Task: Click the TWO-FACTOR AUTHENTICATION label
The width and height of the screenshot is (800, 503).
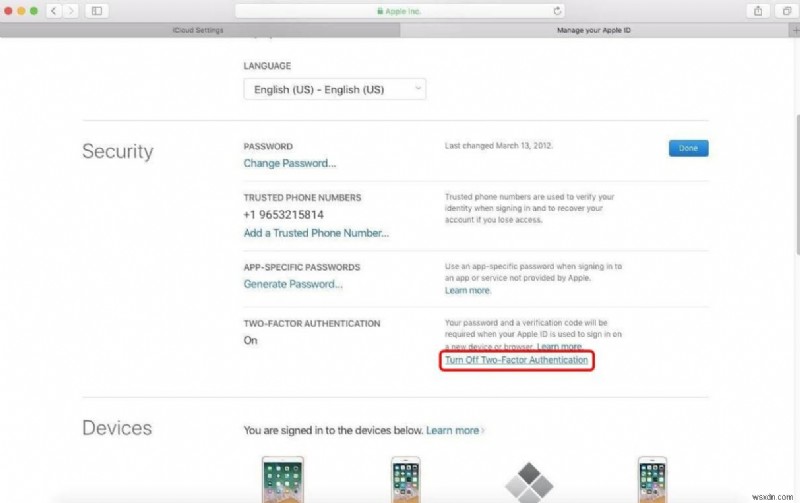Action: point(312,323)
